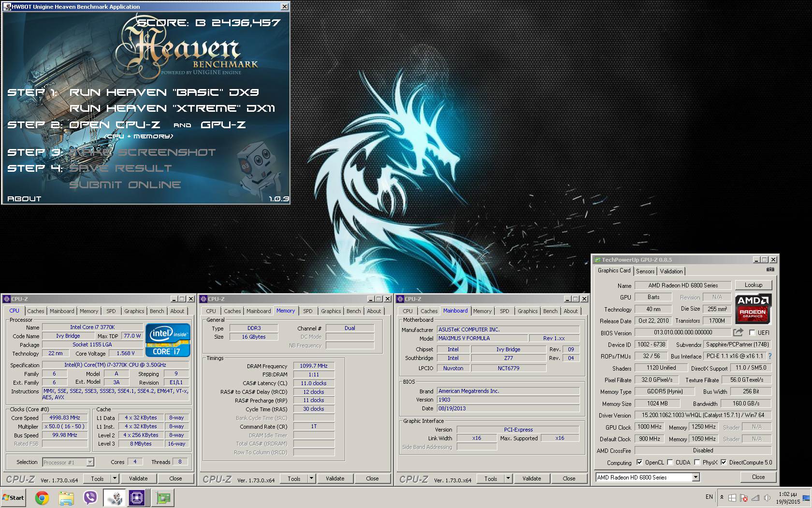
Task: Click the AMD Radeon Graphics logo
Action: 753,308
